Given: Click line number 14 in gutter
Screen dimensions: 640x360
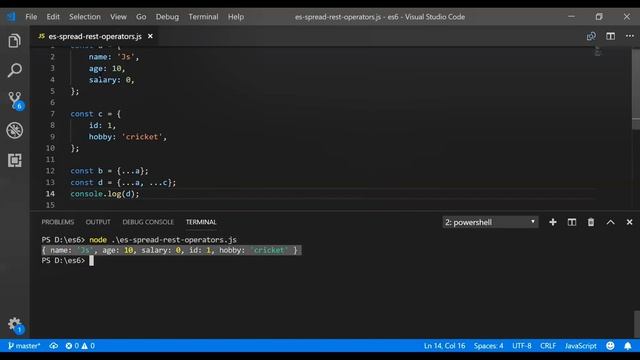Looking at the screenshot, I should [50, 194].
